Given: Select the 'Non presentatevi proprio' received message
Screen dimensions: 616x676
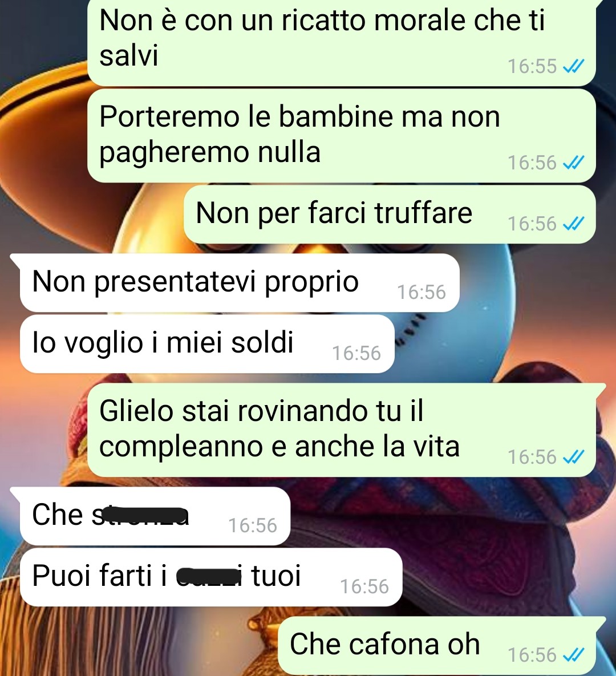Looking at the screenshot, I should (x=239, y=283).
